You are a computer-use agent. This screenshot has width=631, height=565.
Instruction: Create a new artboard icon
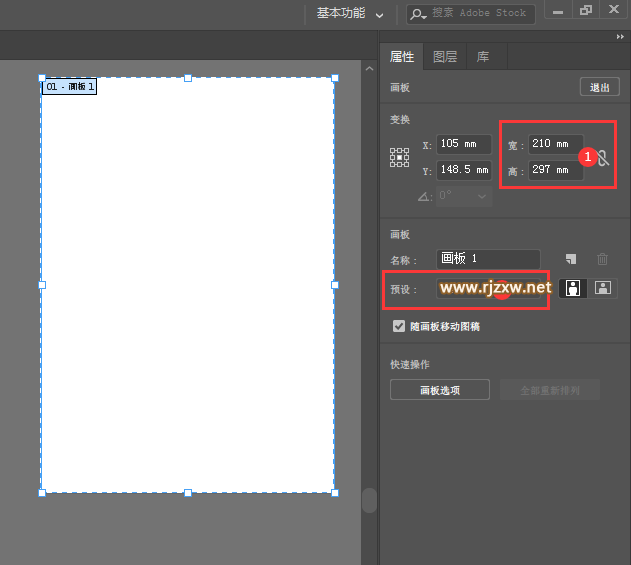pos(571,259)
